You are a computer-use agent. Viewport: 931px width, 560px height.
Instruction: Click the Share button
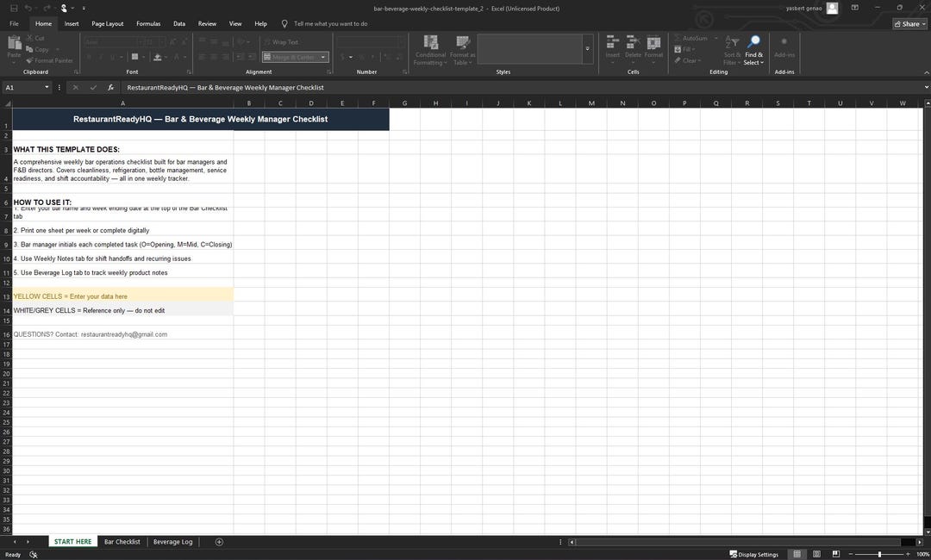pyautogui.click(x=910, y=24)
